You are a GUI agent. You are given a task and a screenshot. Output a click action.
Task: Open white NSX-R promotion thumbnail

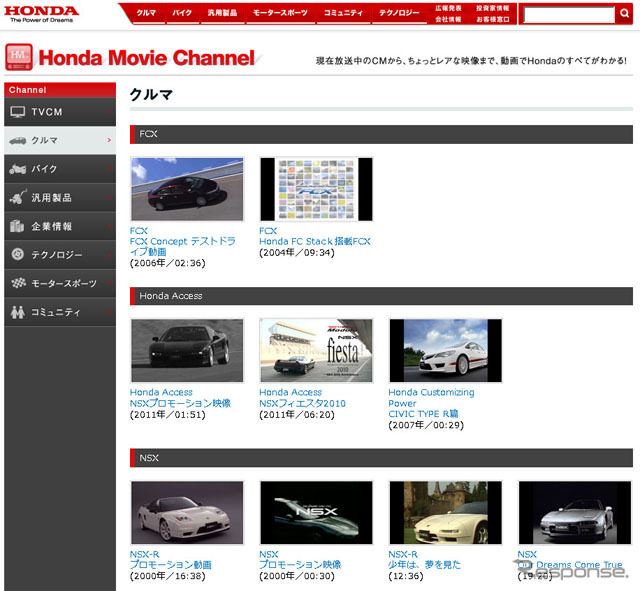(x=187, y=513)
